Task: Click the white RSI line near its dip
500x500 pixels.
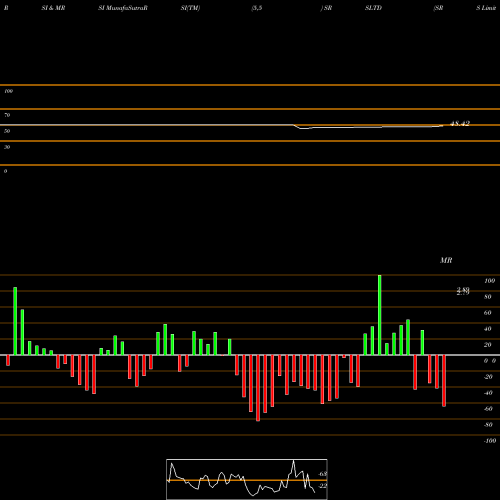Action: [x=303, y=128]
